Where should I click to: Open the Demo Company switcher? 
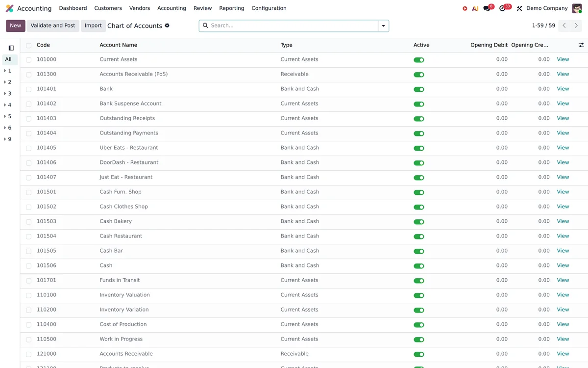(x=547, y=8)
